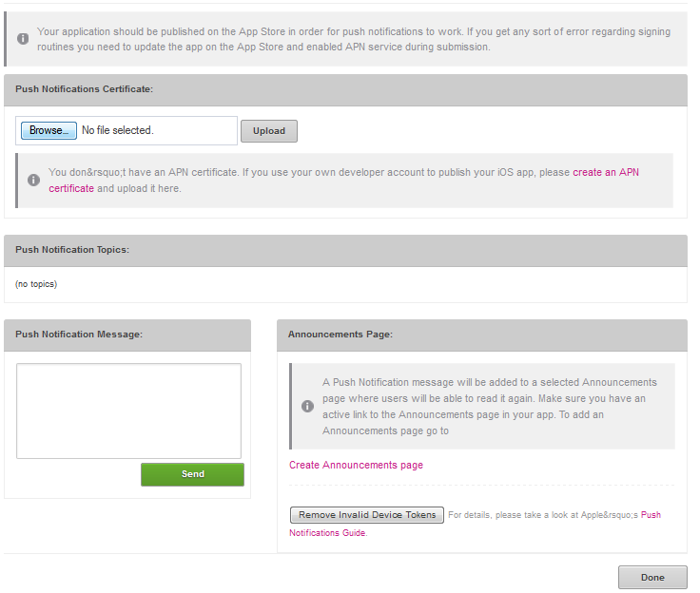Upload the selected certificate file
The height and width of the screenshot is (593, 700).
pos(268,131)
